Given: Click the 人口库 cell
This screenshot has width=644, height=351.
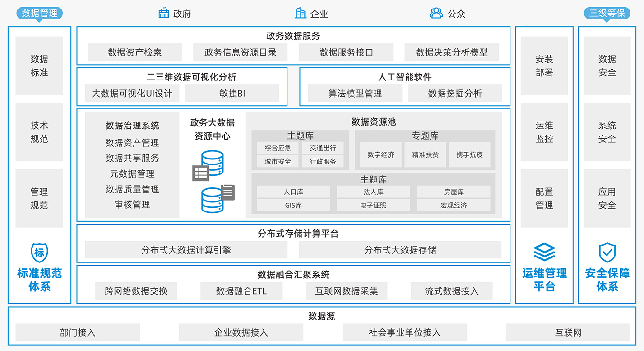Looking at the screenshot, I should tap(293, 192).
